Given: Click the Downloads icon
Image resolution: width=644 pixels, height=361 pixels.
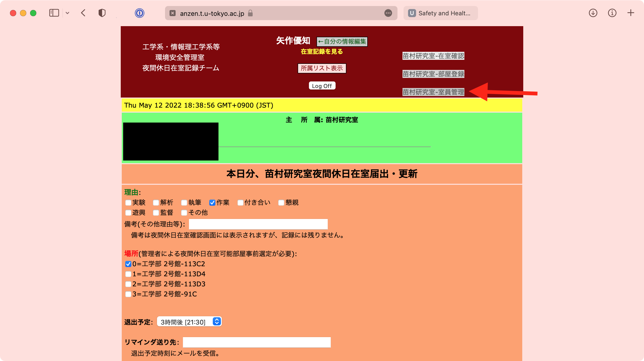Looking at the screenshot, I should point(593,13).
